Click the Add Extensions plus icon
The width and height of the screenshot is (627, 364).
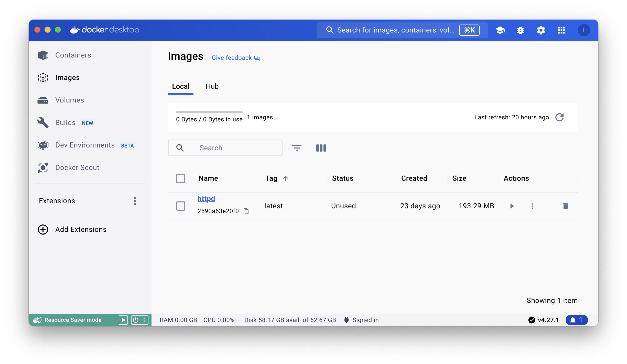point(43,230)
